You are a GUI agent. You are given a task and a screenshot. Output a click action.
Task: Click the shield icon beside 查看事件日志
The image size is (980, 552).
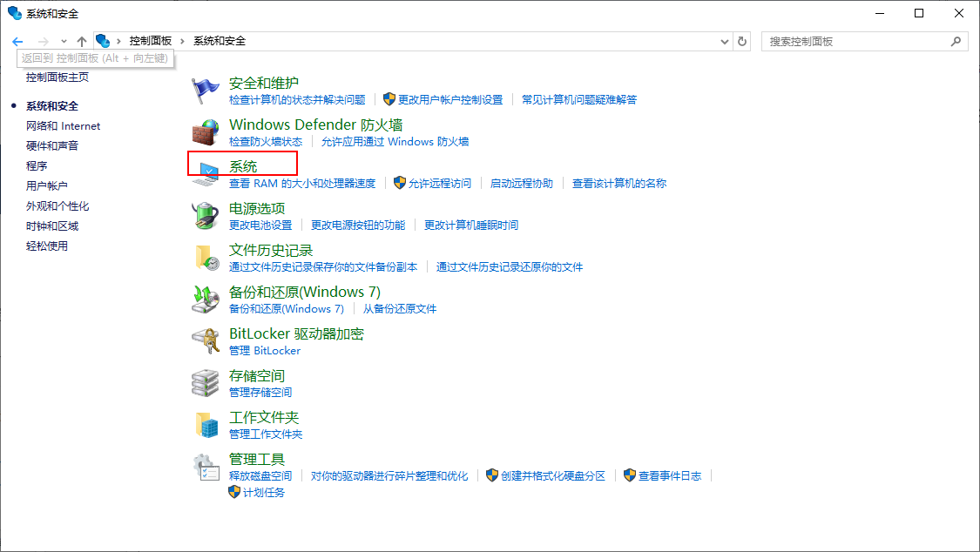[629, 476]
